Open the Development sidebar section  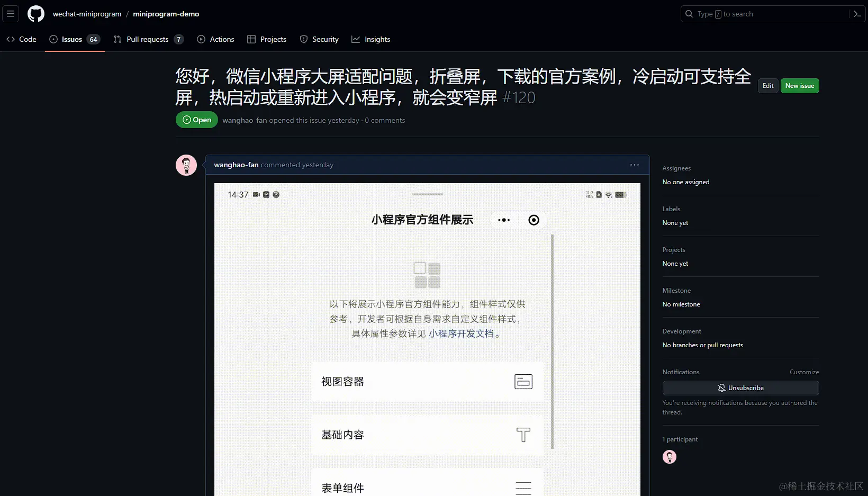pos(682,331)
